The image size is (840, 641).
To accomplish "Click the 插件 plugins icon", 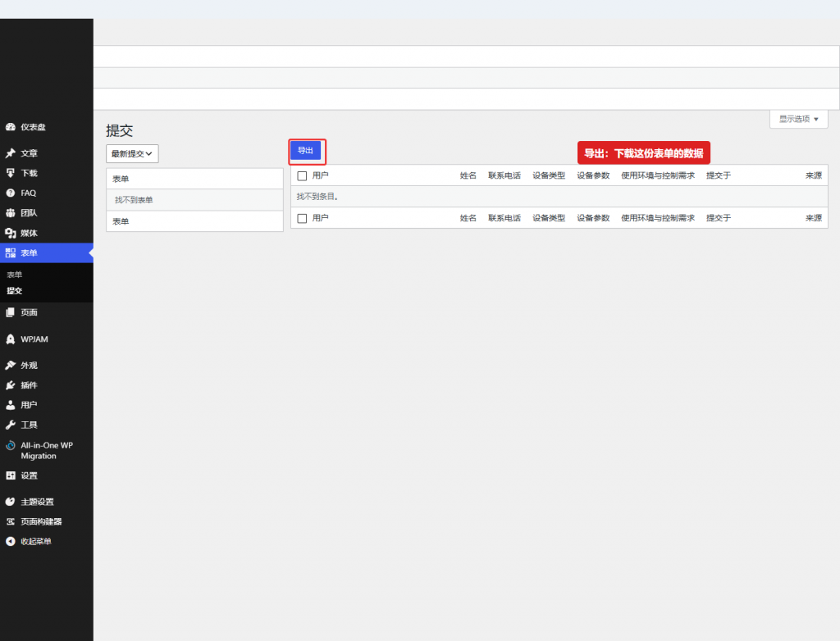I will coord(10,385).
